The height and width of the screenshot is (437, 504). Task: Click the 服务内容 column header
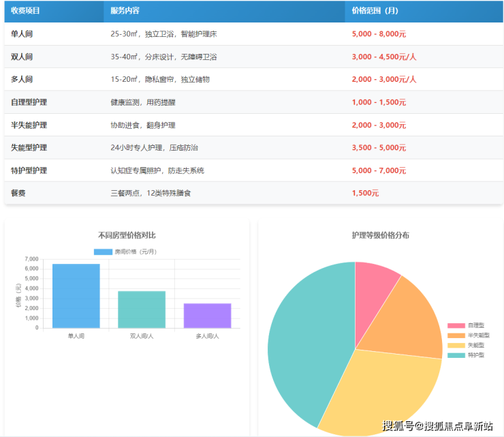point(125,11)
